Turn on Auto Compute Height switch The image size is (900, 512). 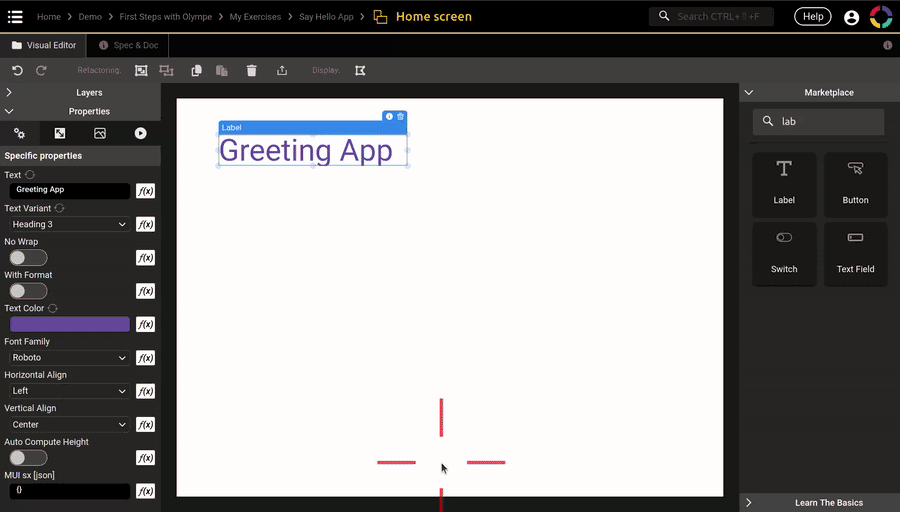(x=28, y=458)
